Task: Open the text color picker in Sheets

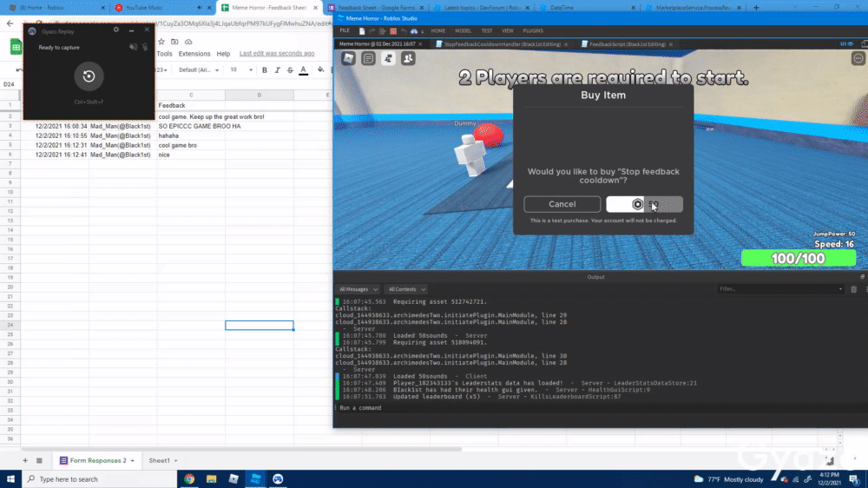Action: (303, 70)
